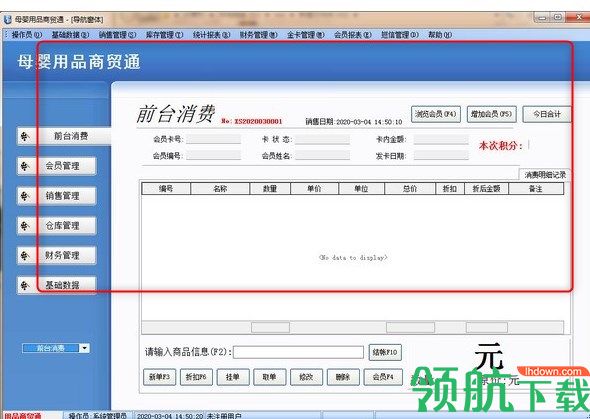Open 会员管理 from the sidebar
590x419 pixels.
[x=56, y=166]
